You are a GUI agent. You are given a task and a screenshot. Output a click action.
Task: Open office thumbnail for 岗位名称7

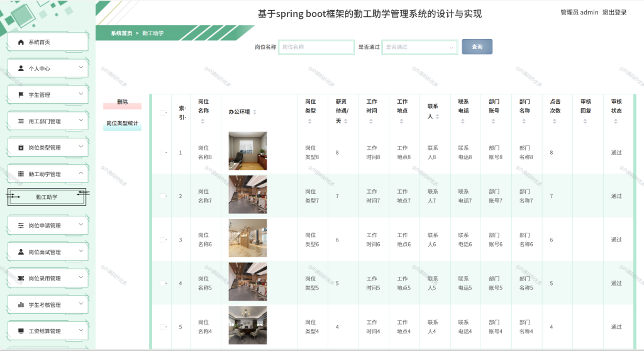tap(248, 194)
